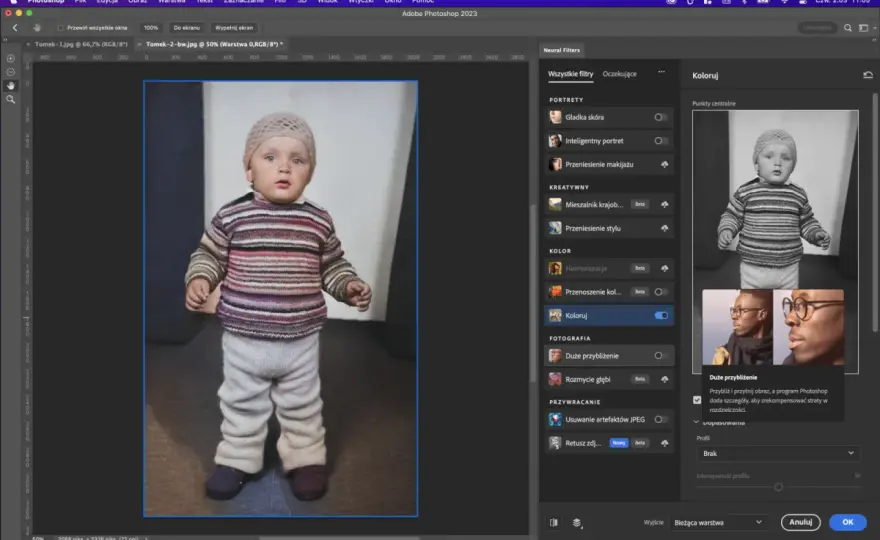Open the Photoshop menu in the menu bar

click(x=46, y=2)
